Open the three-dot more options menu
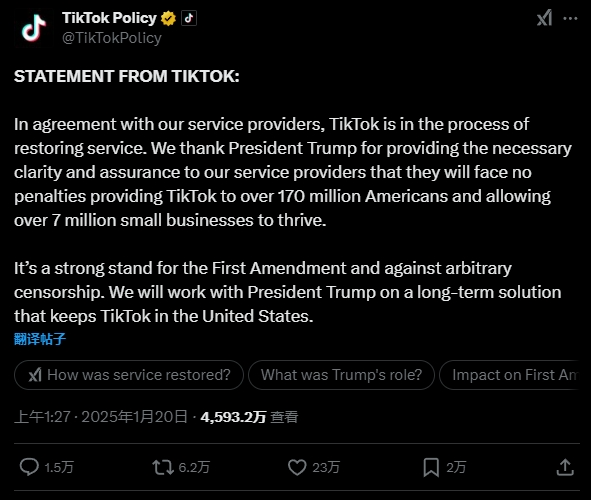Viewport: 591px width, 500px height. (570, 18)
